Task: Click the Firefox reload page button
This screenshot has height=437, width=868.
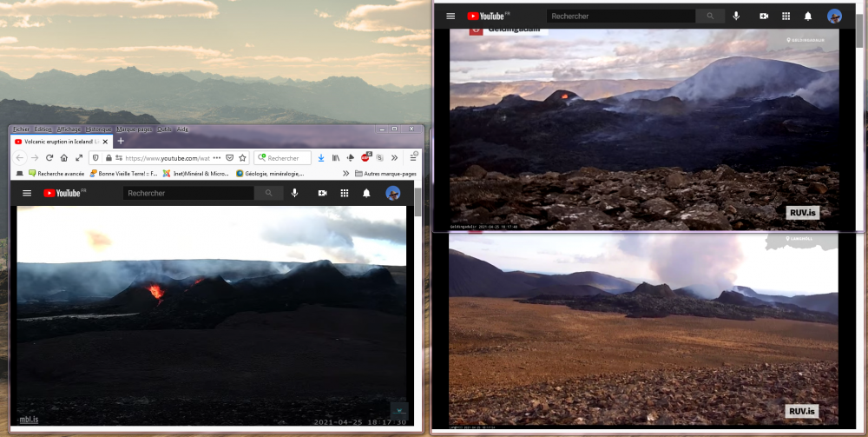Action: point(49,158)
